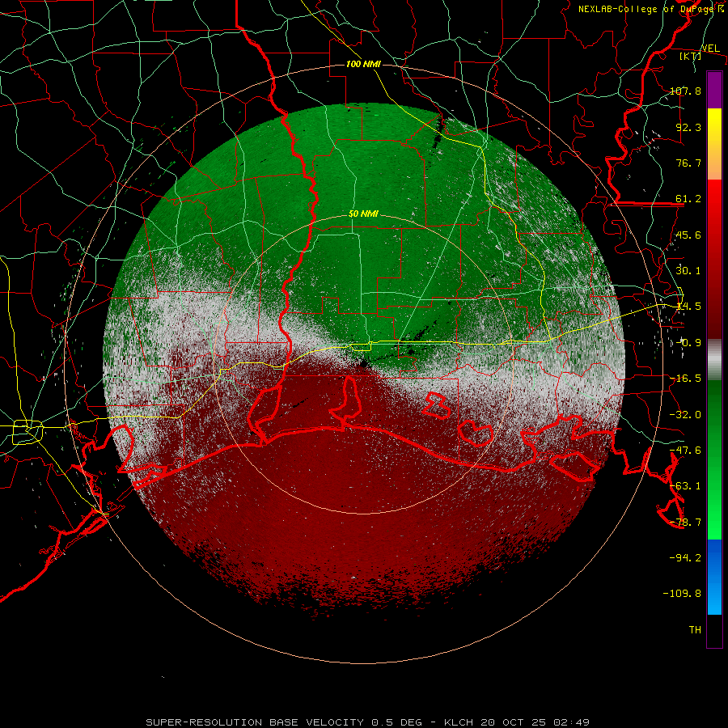
Task: Click the 30.1 legend value
Action: pyautogui.click(x=688, y=271)
